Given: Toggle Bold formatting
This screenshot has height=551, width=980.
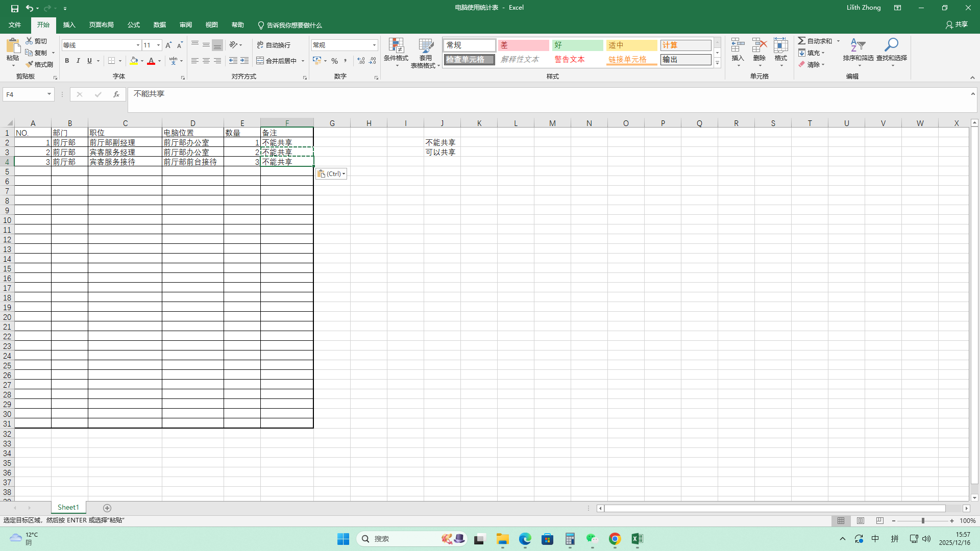Looking at the screenshot, I should pos(67,61).
